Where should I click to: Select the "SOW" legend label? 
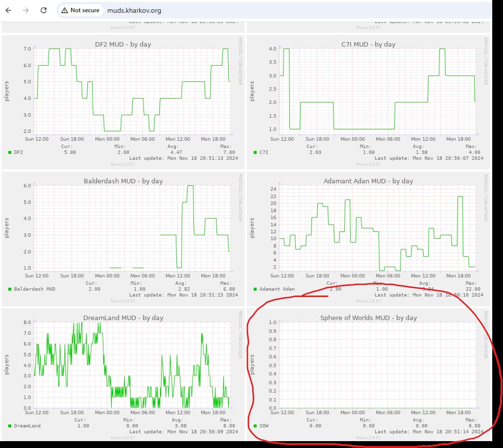tap(264, 426)
